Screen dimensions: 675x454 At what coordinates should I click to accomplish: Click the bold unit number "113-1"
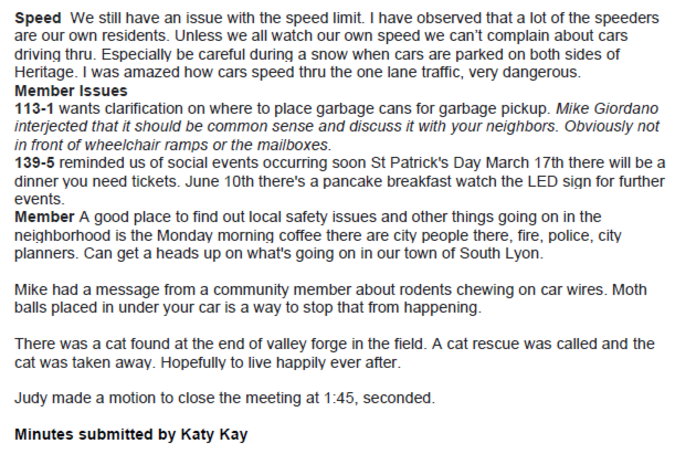pyautogui.click(x=34, y=109)
